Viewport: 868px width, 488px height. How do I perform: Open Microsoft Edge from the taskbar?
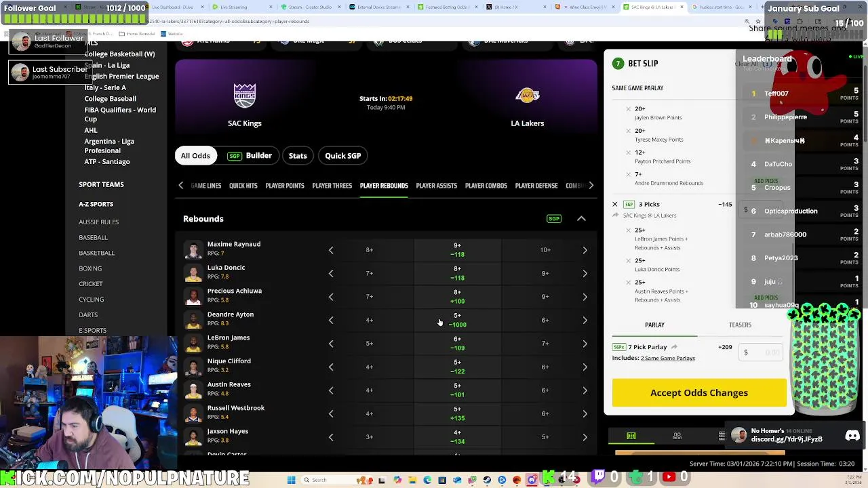coord(427,480)
